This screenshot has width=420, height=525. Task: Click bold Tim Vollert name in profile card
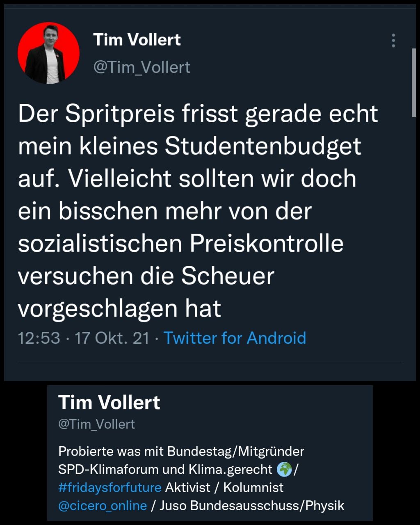click(109, 402)
